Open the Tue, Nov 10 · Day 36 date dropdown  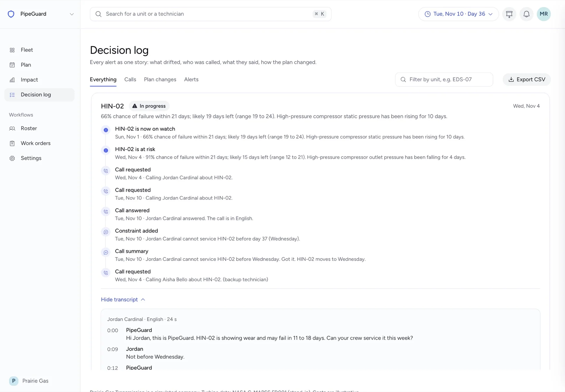coord(458,14)
